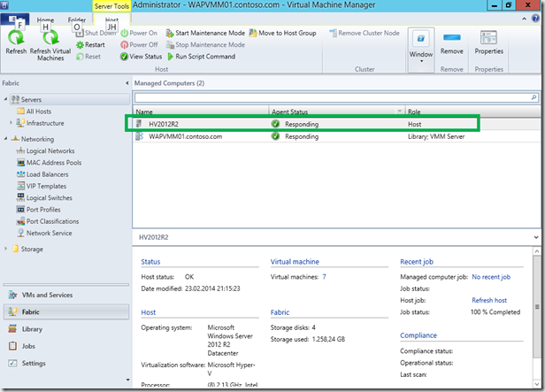Expand the Infrastructure tree node
Image resolution: width=545 pixels, height=392 pixels.
(11, 123)
